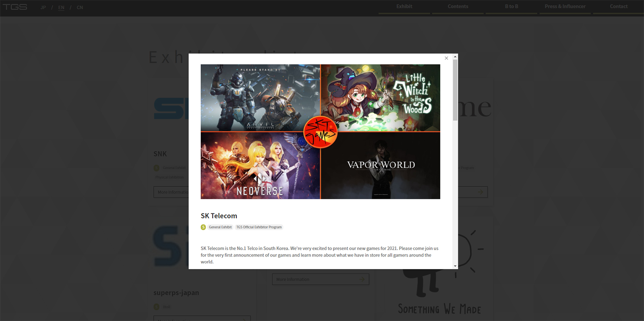Click the SKT Games red circle logo
This screenshot has width=644, height=321.
320,132
